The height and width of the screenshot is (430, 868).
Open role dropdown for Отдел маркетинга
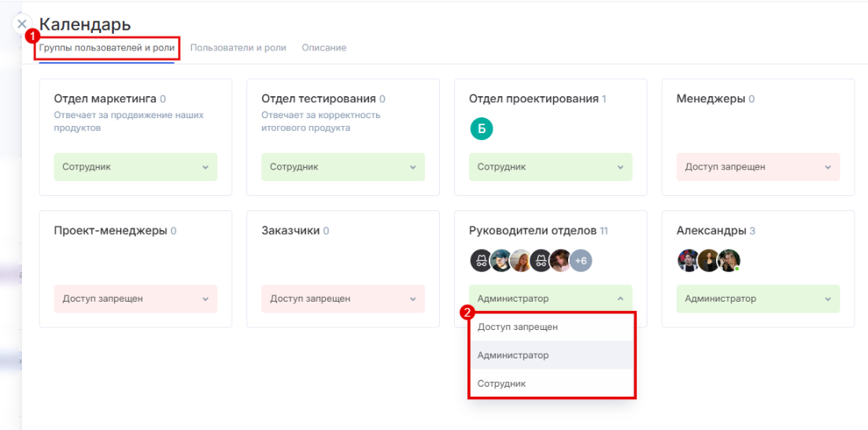click(x=135, y=167)
